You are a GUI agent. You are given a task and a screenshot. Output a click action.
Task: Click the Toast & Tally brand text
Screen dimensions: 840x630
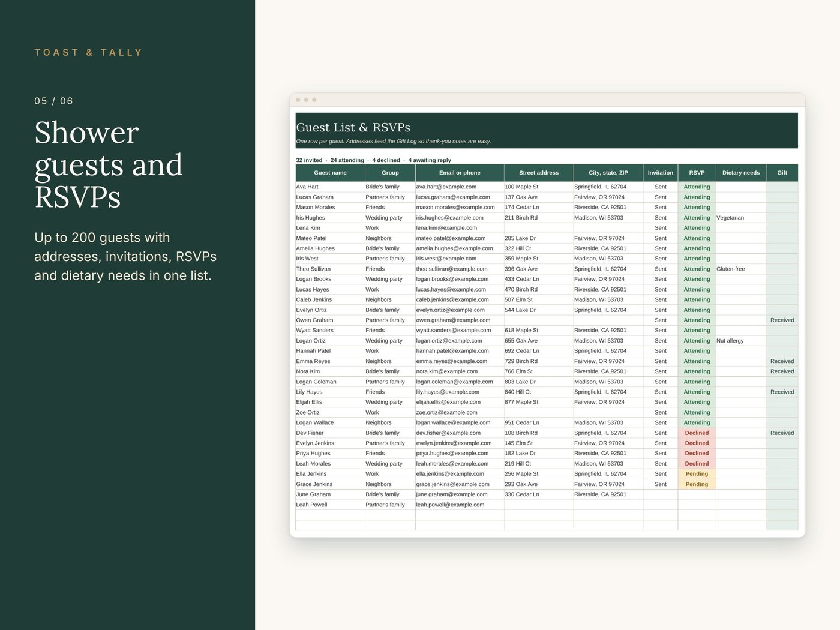(x=88, y=53)
